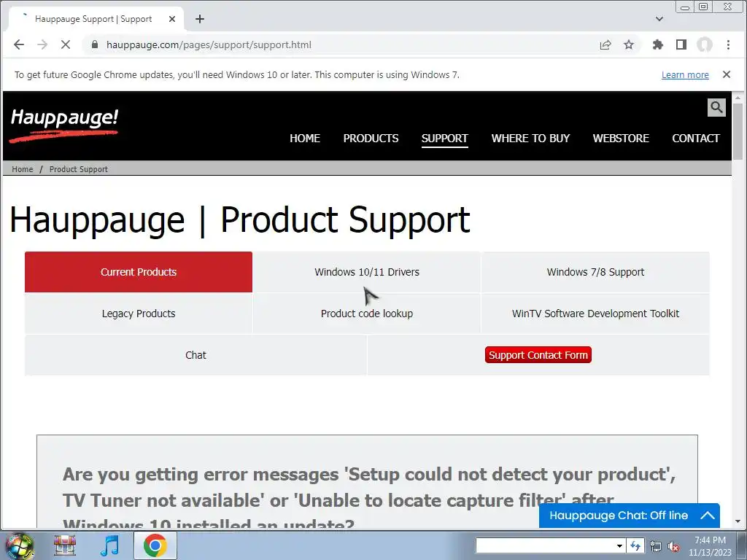
Task: Open the Learn more link
Action: (685, 75)
